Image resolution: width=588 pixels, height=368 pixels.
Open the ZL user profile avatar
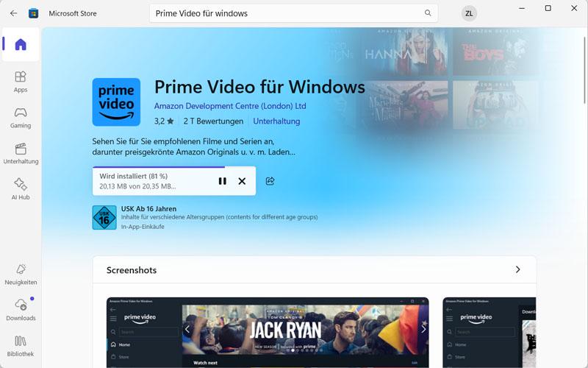(469, 13)
